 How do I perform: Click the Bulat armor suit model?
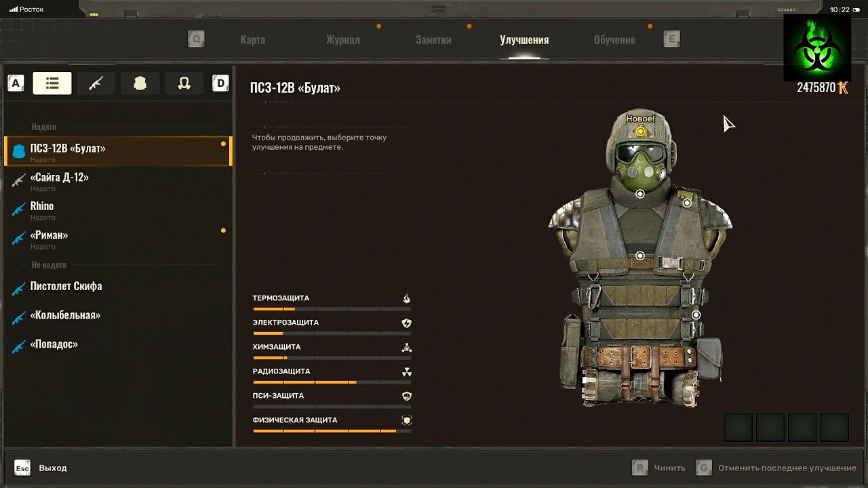point(640,258)
